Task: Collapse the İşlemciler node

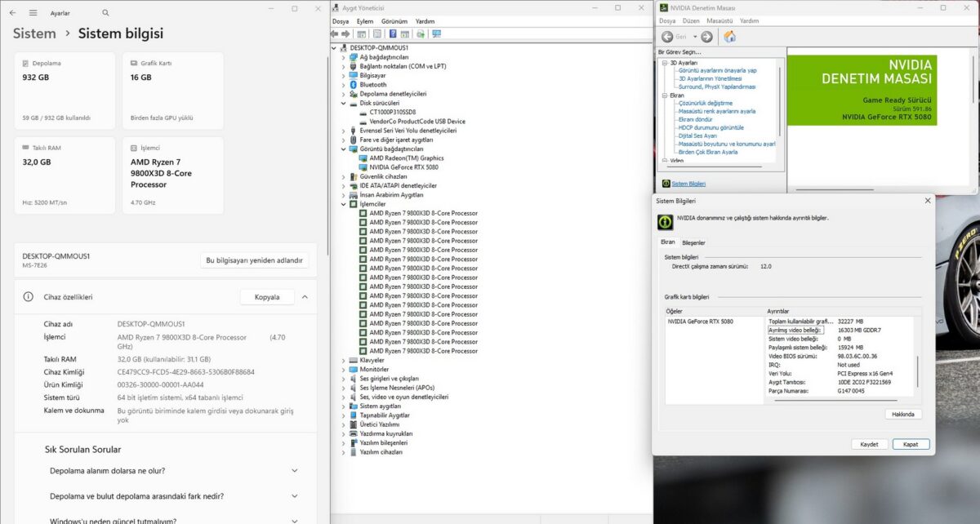Action: click(x=344, y=204)
